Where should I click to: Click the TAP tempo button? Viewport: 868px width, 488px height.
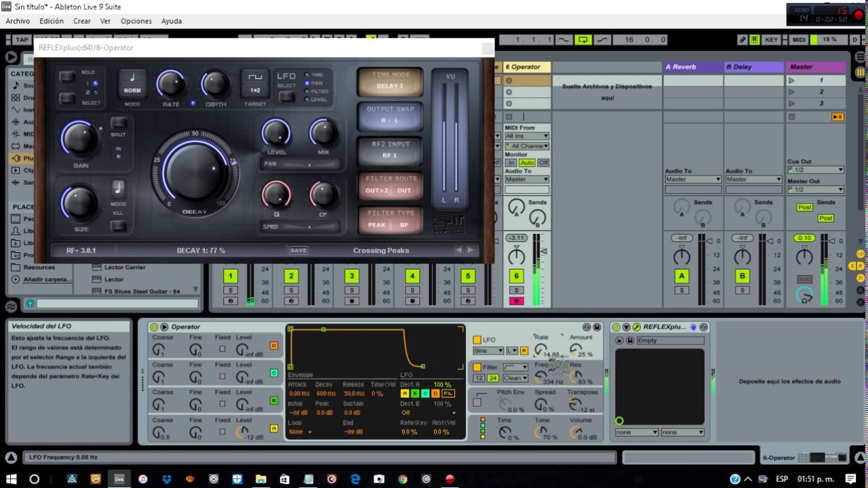[x=22, y=40]
